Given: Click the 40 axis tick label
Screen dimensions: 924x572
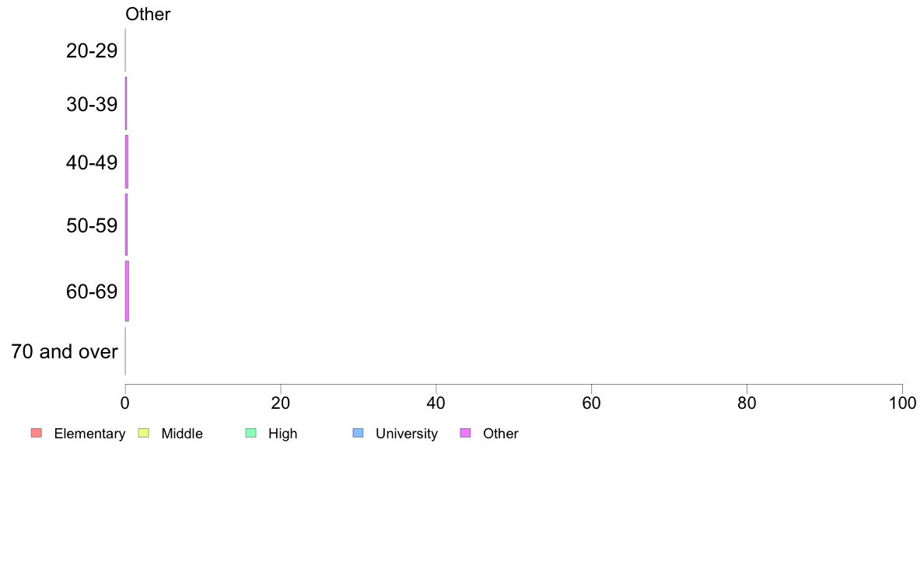Looking at the screenshot, I should click(436, 403).
